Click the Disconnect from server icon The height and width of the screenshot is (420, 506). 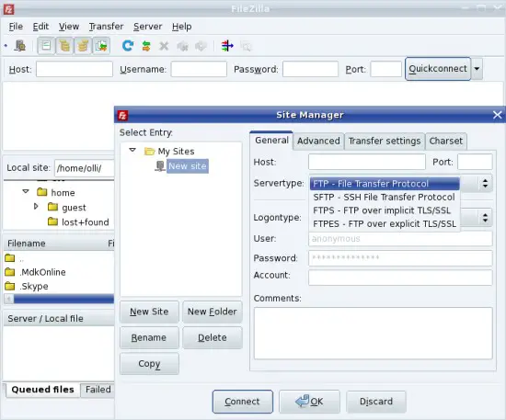coord(182,47)
